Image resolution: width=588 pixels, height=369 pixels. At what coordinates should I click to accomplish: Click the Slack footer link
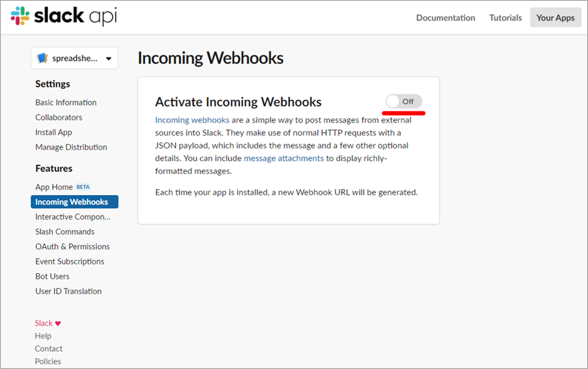coord(44,323)
